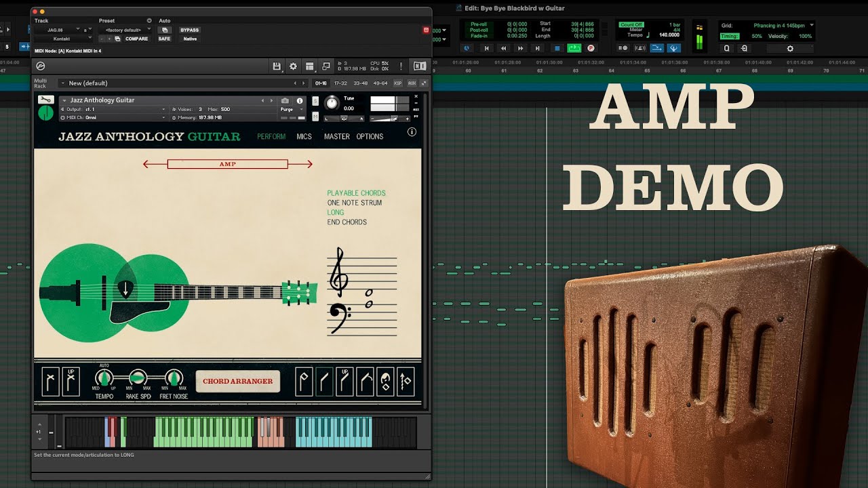
Task: Switch to the MICS tab
Action: pos(304,136)
